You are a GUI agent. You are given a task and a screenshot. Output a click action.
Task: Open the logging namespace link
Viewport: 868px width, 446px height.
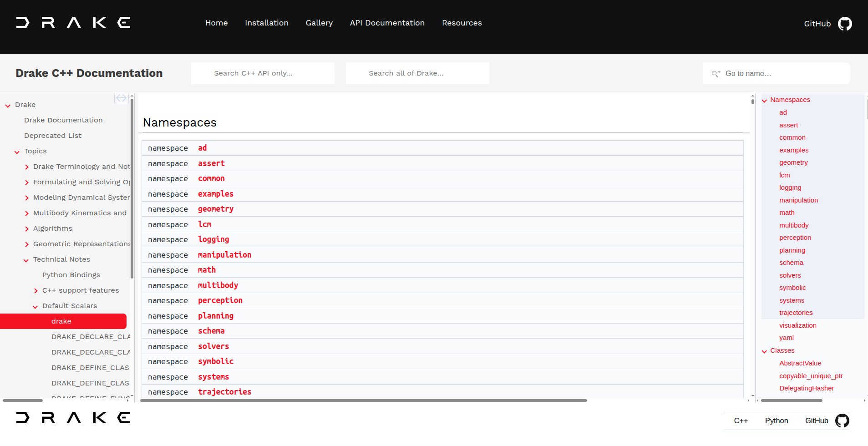[x=213, y=239]
